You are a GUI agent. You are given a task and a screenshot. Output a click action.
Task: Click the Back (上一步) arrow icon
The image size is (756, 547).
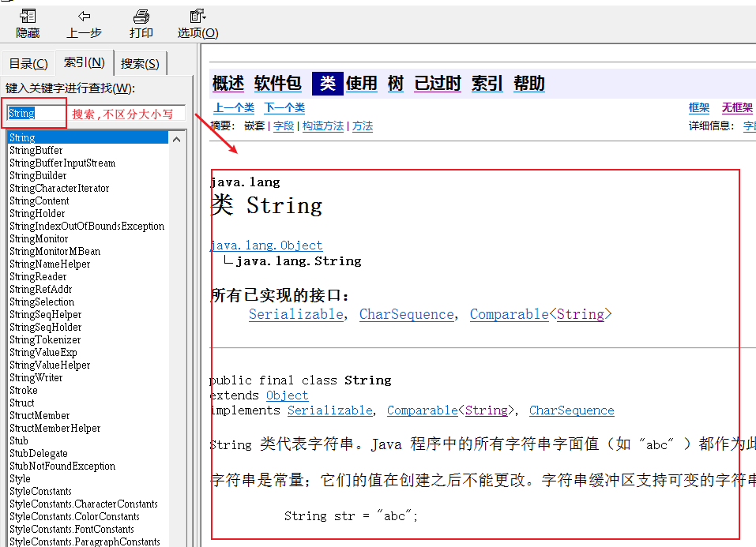coord(84,17)
